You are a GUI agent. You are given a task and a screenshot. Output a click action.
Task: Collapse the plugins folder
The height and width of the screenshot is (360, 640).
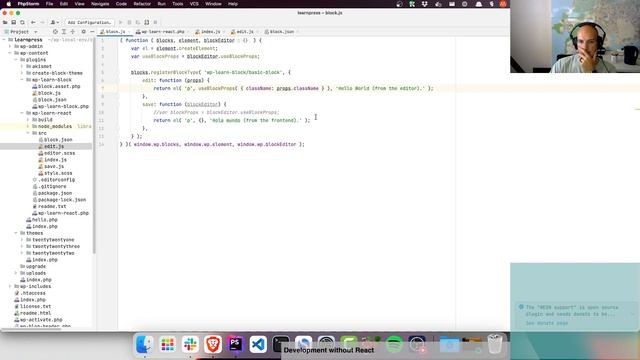coord(16,60)
